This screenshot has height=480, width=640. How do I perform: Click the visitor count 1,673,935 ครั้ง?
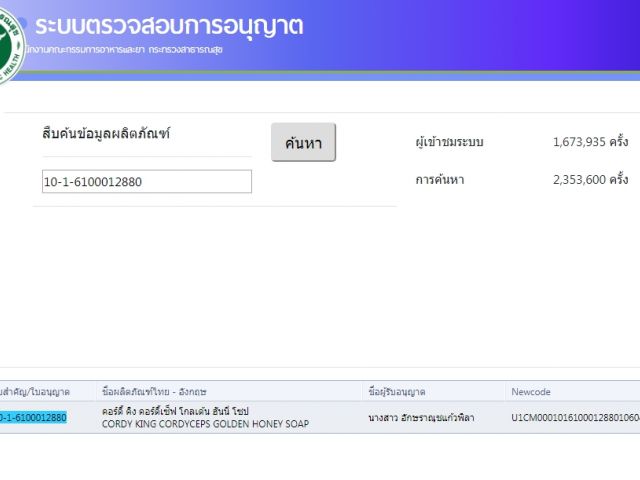[589, 142]
